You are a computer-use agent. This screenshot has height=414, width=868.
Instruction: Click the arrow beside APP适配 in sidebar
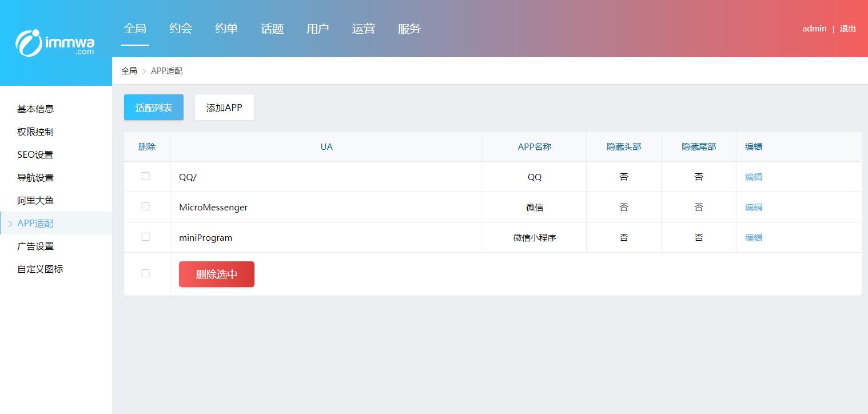click(10, 224)
